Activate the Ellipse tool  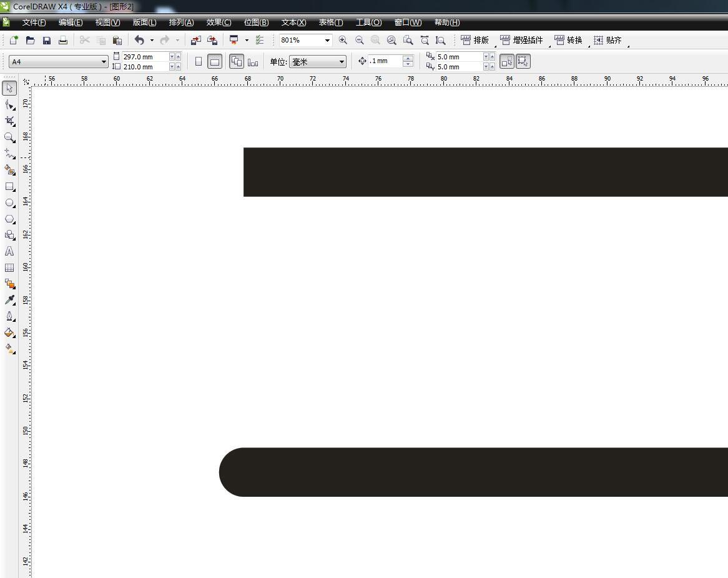pos(9,202)
